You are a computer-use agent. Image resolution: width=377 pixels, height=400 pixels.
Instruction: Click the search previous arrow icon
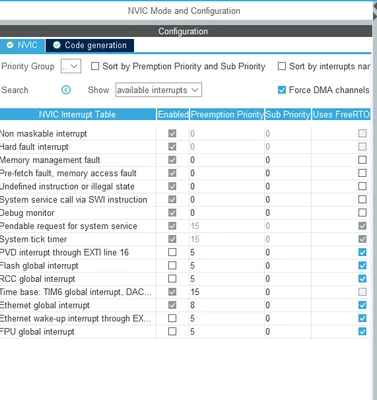click(x=66, y=90)
